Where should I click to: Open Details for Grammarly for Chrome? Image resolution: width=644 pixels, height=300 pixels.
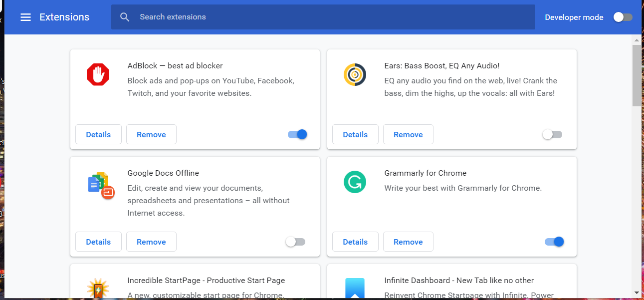click(355, 242)
